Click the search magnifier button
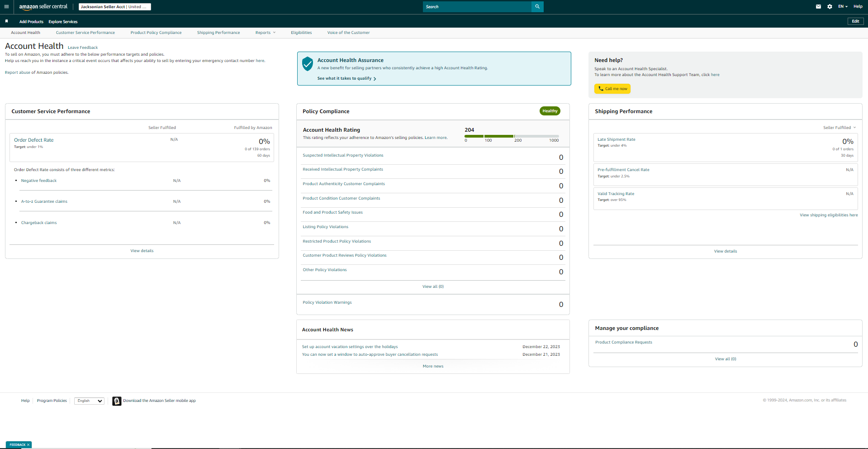 (x=537, y=7)
